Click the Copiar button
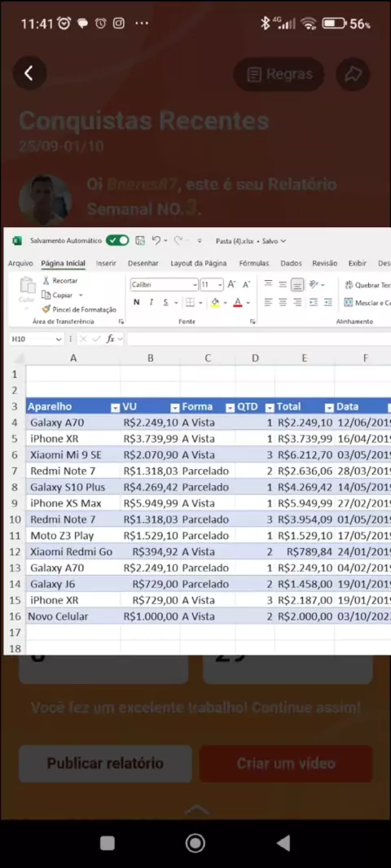391x868 pixels. (x=58, y=295)
